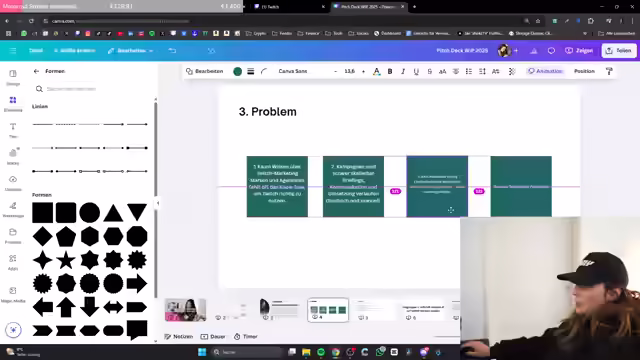The image size is (640, 360).
Task: Open the Animation panel
Action: [x=545, y=71]
